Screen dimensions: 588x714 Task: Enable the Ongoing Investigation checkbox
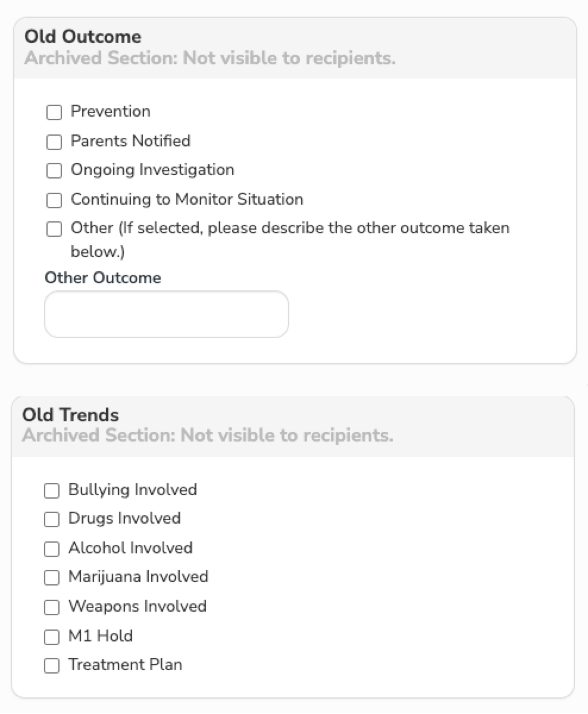point(54,171)
